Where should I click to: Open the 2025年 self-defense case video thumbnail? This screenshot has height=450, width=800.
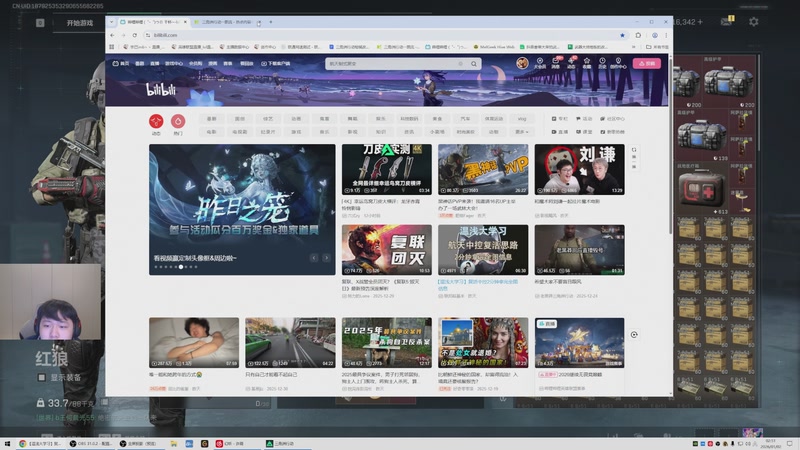coord(387,342)
